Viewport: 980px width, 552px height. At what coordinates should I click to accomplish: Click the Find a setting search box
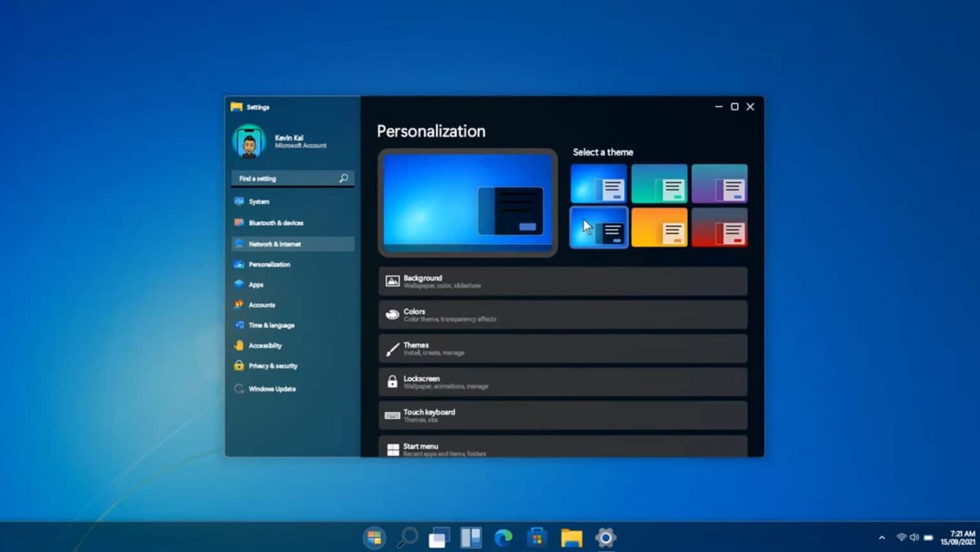click(292, 178)
